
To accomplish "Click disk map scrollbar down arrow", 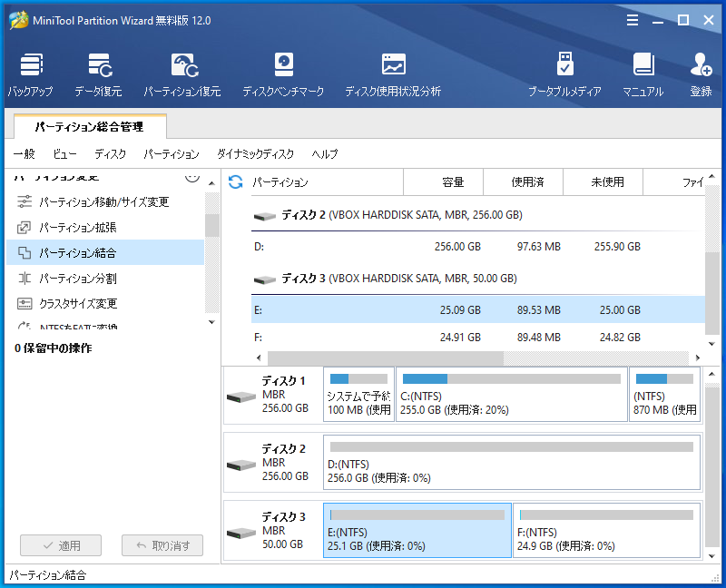I will pos(712,556).
